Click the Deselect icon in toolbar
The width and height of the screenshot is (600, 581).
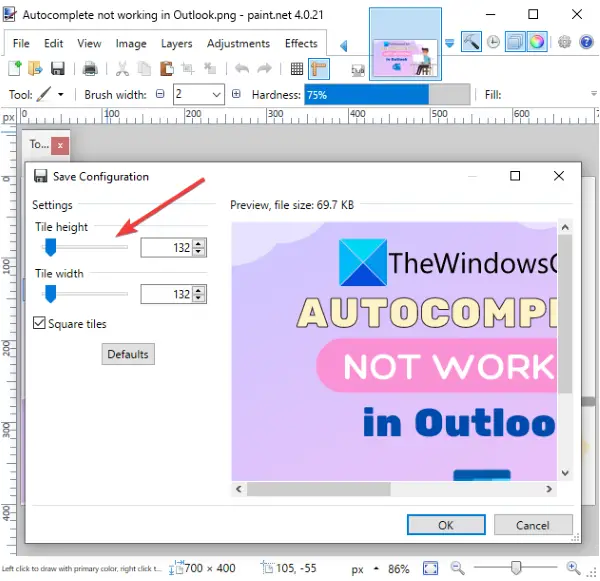click(x=210, y=69)
